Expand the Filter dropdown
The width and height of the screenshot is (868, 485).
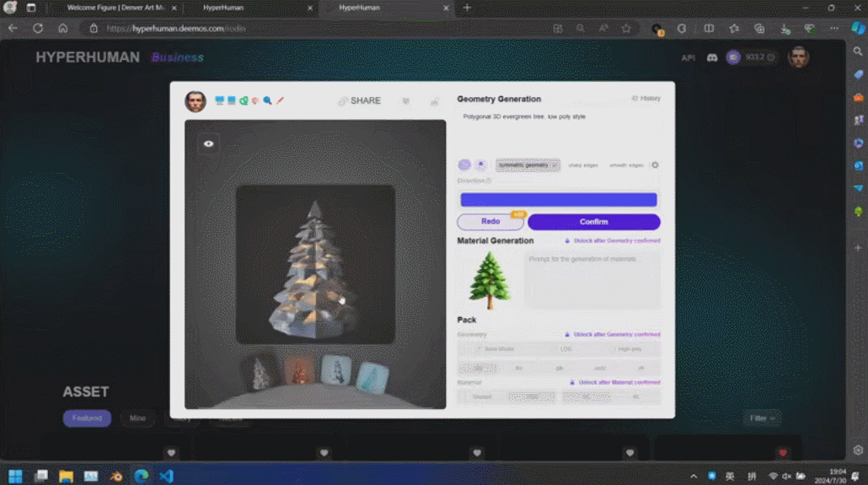tap(761, 418)
